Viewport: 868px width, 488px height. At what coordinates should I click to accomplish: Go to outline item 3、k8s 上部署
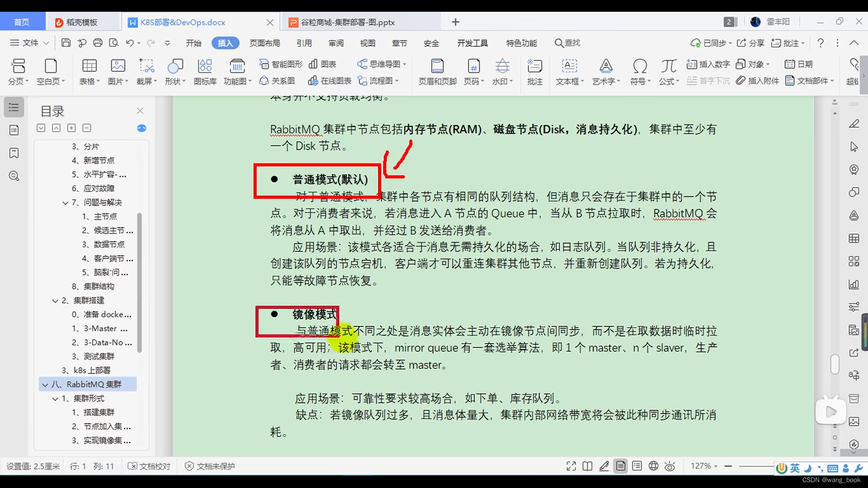[86, 371]
